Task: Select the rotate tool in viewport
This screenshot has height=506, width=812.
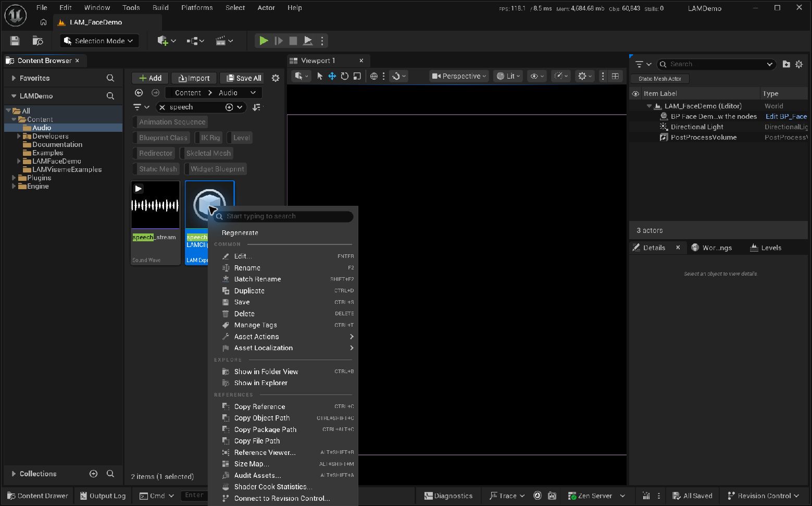Action: coord(344,76)
